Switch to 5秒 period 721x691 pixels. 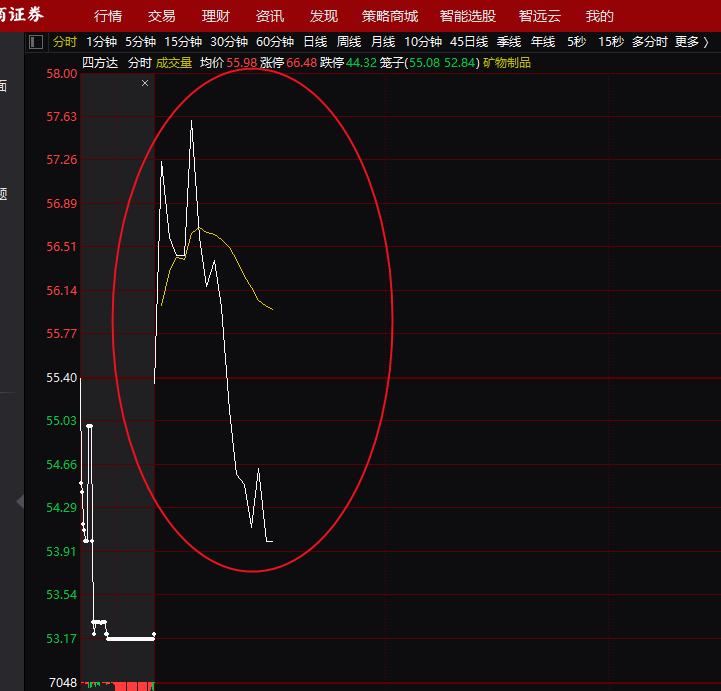[577, 42]
